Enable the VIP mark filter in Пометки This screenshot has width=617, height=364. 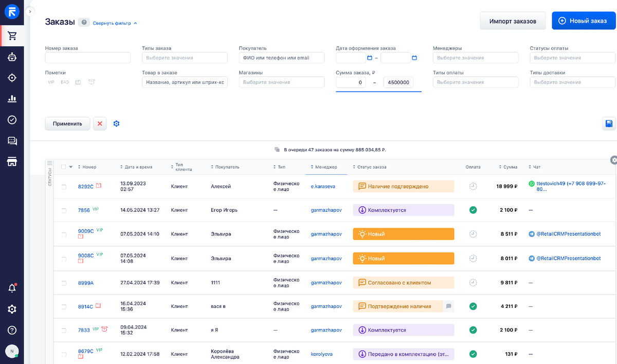tap(51, 82)
